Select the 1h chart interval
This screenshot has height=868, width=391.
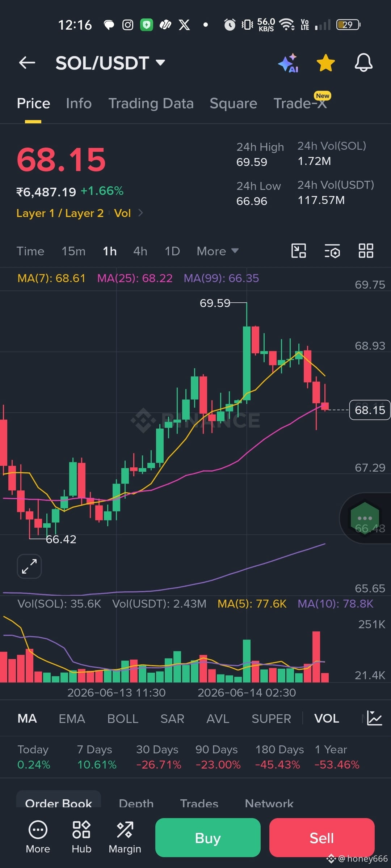(110, 251)
